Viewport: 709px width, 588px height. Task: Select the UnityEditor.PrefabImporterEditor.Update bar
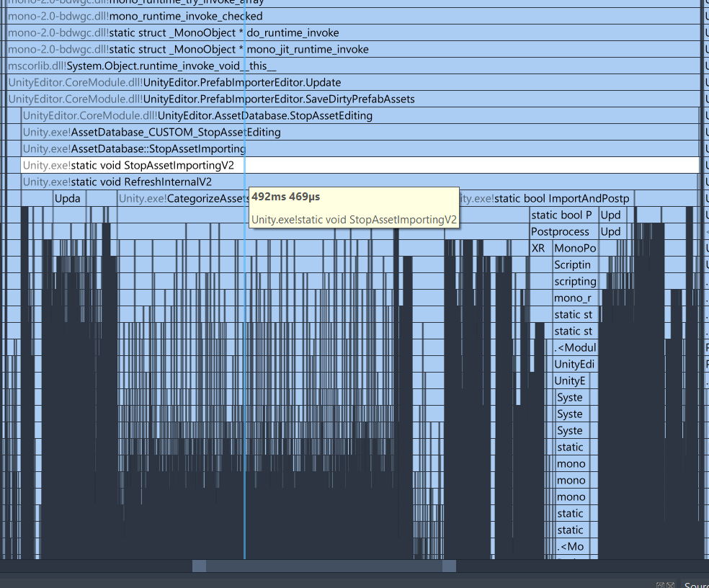[353, 82]
